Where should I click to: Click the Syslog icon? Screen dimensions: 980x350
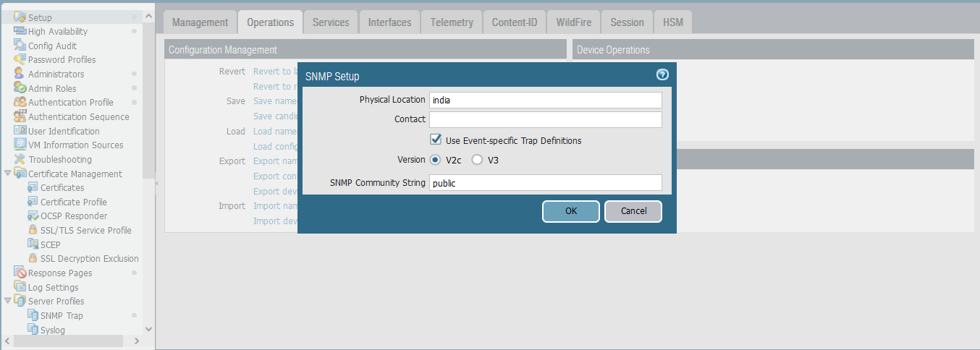(33, 330)
